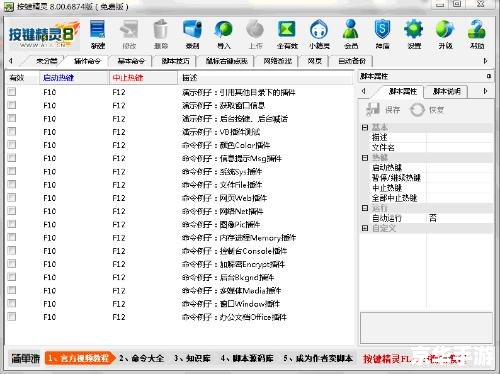Click the greyed 修改 (Modify) toolbar icon

(129, 34)
